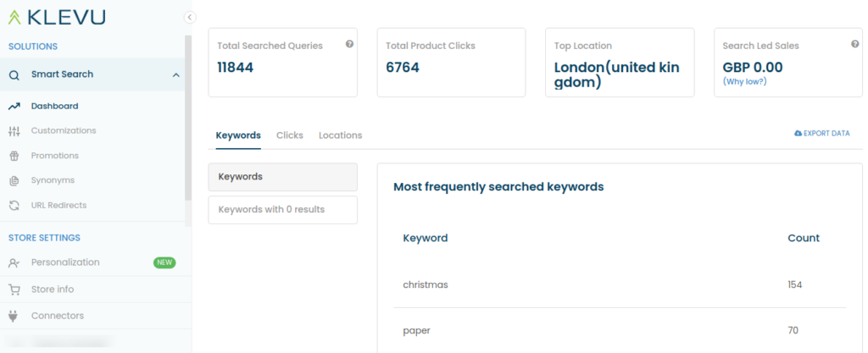Click the Smart Search magnifier icon
Screen dimensions: 868x353
tap(14, 74)
